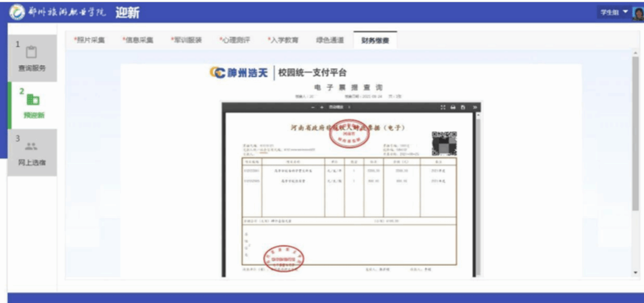The image size is (644, 303).
Task: Go to step 3 网上选宿
Action: coord(31,153)
